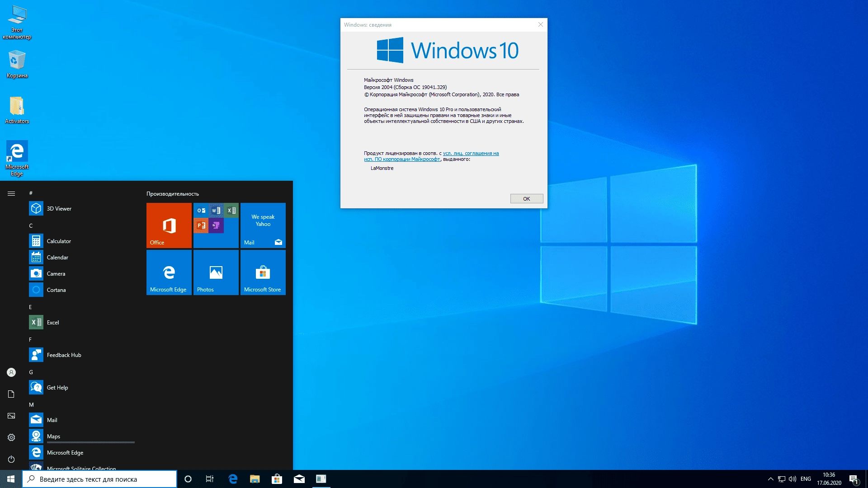Image resolution: width=868 pixels, height=488 pixels.
Task: Launch Calculator from the Start menu
Action: coord(82,241)
